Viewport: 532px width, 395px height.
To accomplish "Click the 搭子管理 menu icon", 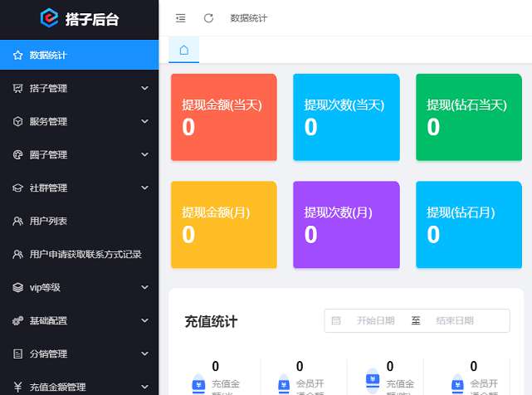I will tap(17, 88).
